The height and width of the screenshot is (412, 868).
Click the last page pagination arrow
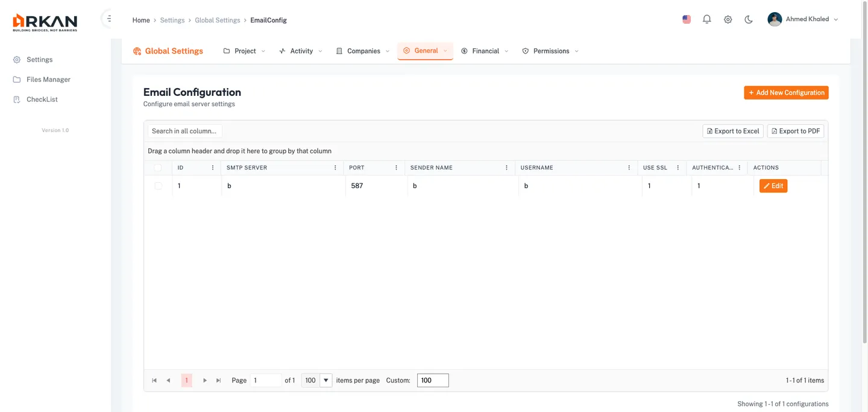219,380
